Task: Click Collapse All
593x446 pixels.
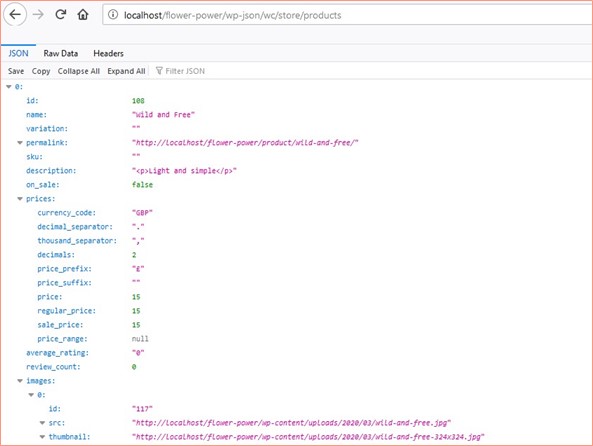Action: [79, 71]
